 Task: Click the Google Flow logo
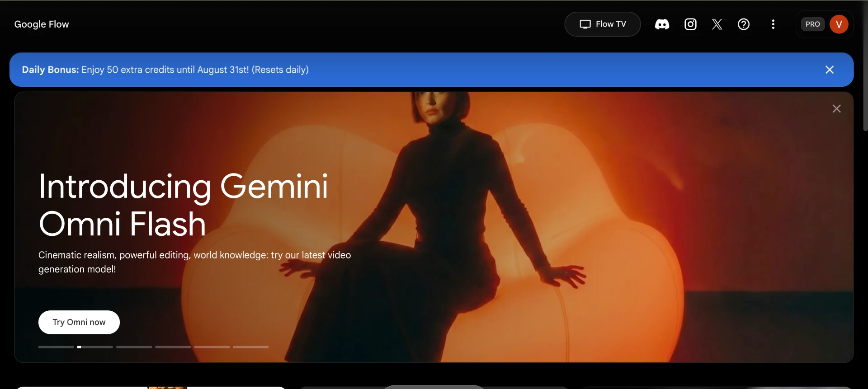(42, 24)
